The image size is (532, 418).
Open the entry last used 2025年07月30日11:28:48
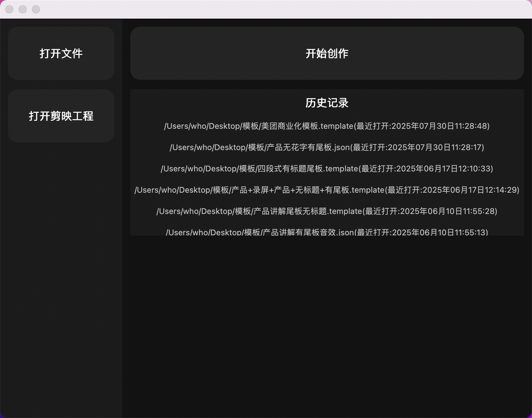tap(327, 126)
